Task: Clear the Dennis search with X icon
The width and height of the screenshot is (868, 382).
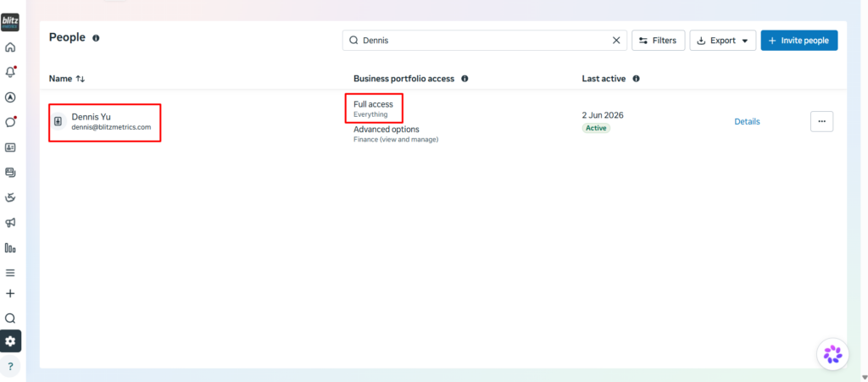Action: (x=616, y=41)
